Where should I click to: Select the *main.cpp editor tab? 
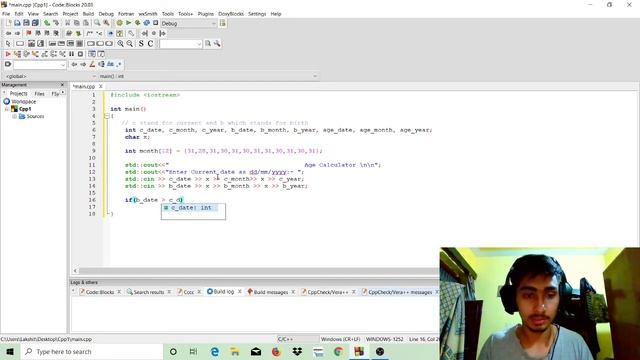point(84,87)
